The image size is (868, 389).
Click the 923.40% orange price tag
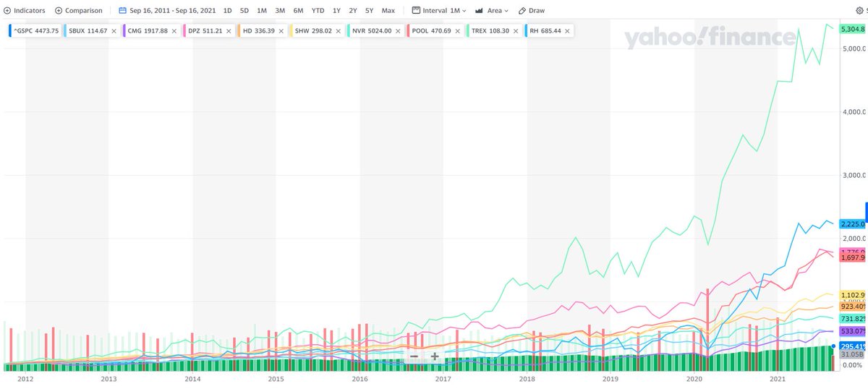[x=853, y=307]
